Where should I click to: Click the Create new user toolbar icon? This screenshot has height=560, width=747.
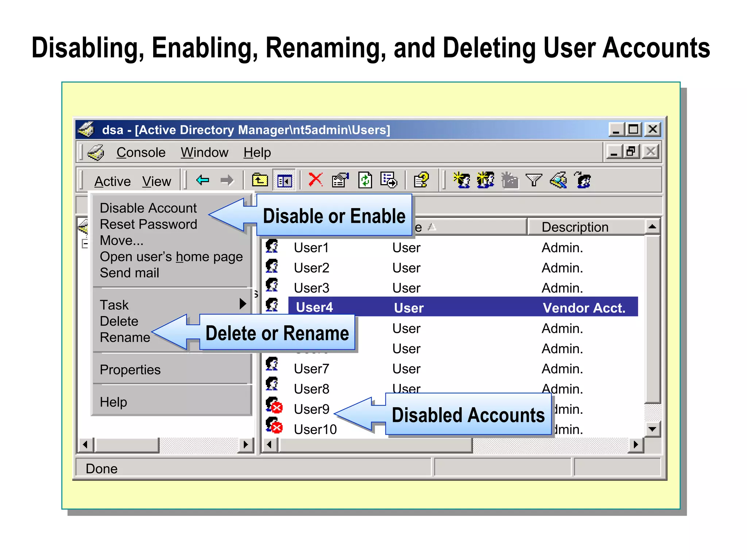point(462,180)
